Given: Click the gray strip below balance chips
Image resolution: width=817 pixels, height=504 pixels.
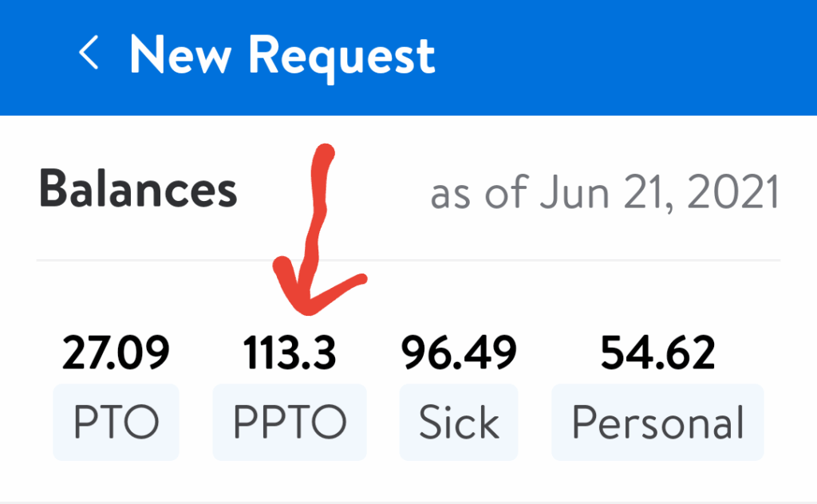Looking at the screenshot, I should click(408, 502).
